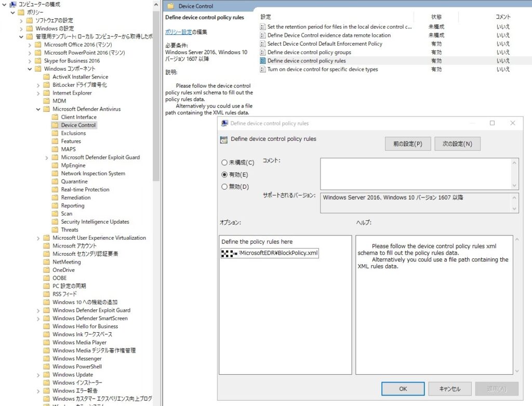Collapse the ポリシー tree node
Viewport: 532px width, 406px height.
pos(13,12)
